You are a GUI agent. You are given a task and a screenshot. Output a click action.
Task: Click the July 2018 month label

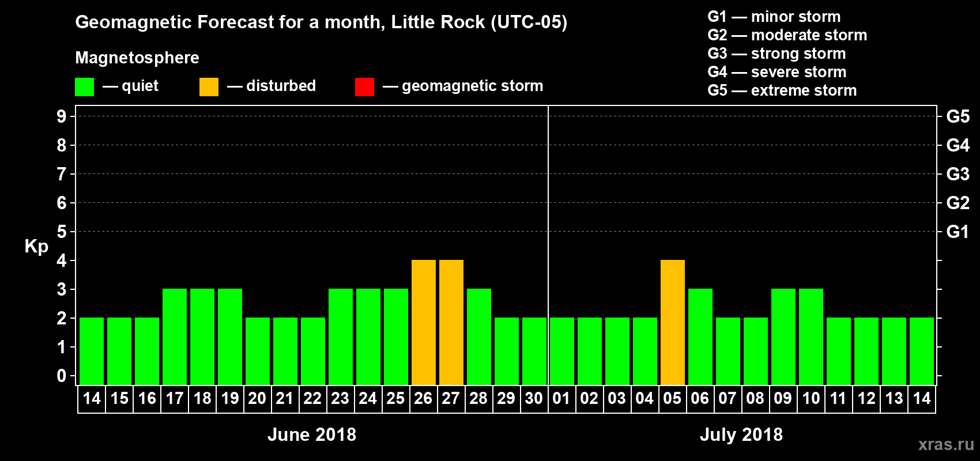[741, 434]
